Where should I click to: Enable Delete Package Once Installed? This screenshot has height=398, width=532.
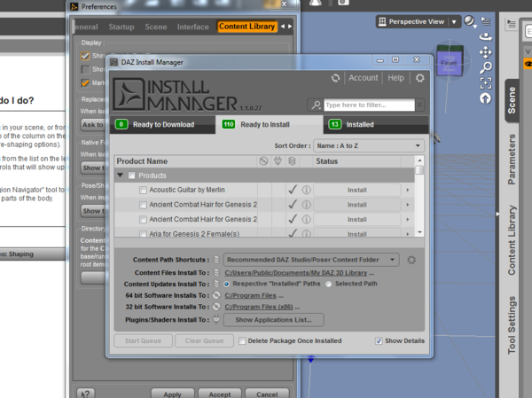[242, 340]
